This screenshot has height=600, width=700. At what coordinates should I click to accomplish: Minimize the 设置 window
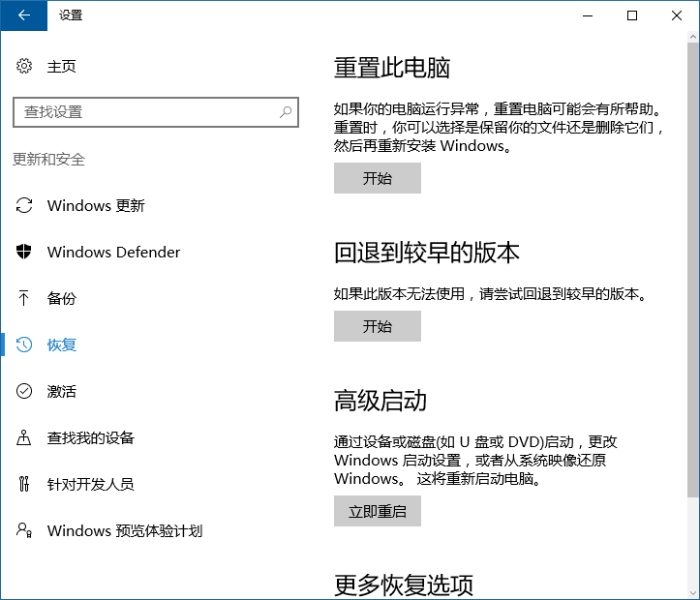[588, 15]
